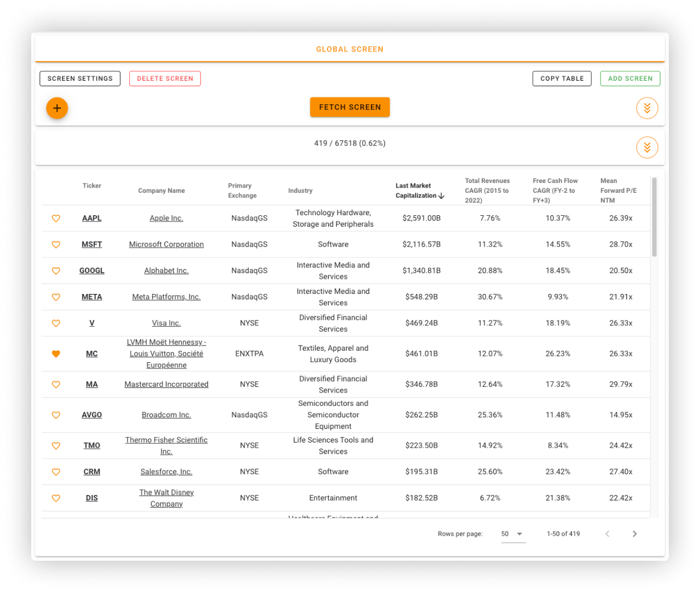Go to the previous results page
Image resolution: width=700 pixels, height=592 pixels.
click(x=607, y=534)
